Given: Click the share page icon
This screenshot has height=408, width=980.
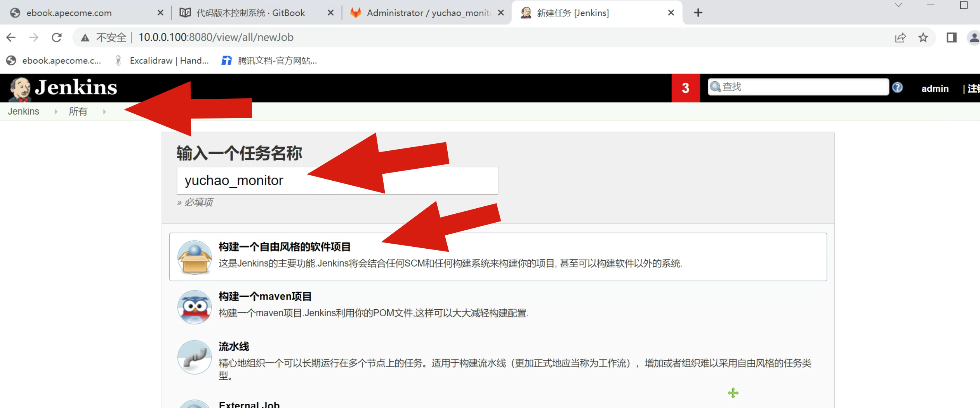Looking at the screenshot, I should point(900,37).
